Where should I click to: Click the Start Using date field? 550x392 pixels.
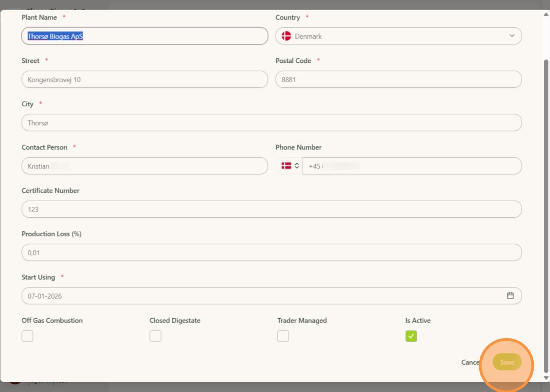(271, 296)
